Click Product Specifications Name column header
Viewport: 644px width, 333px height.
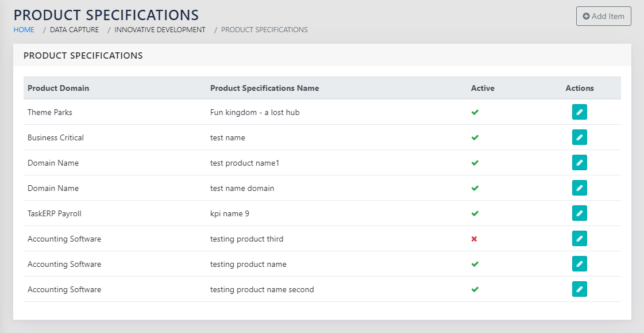coord(264,88)
